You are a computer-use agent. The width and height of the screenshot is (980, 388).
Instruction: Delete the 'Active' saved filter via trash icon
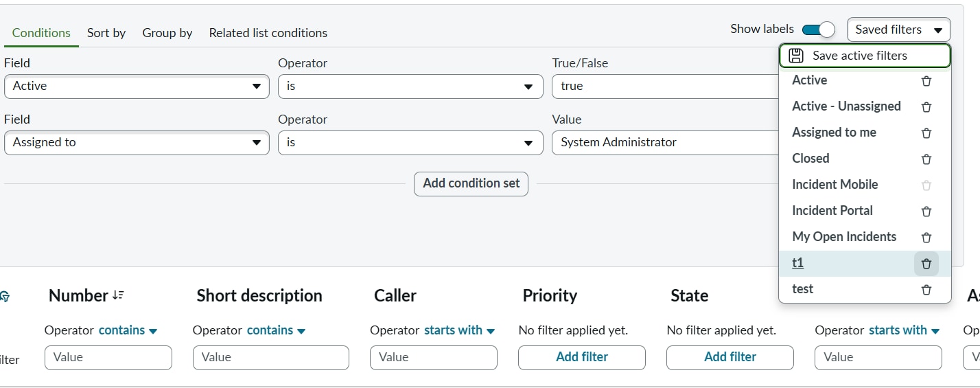pos(926,81)
